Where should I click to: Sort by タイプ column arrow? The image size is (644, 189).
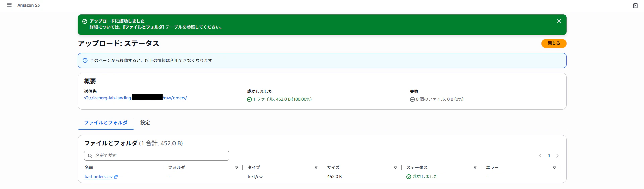pyautogui.click(x=316, y=168)
